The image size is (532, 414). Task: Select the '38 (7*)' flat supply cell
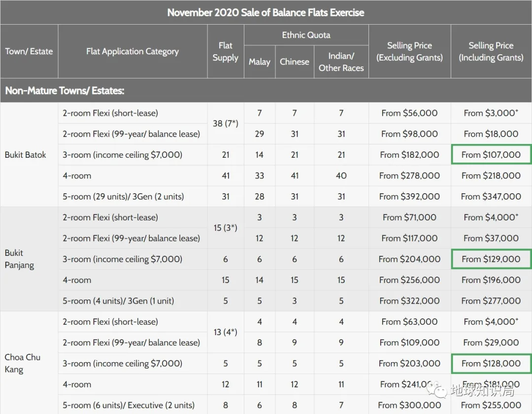(225, 123)
